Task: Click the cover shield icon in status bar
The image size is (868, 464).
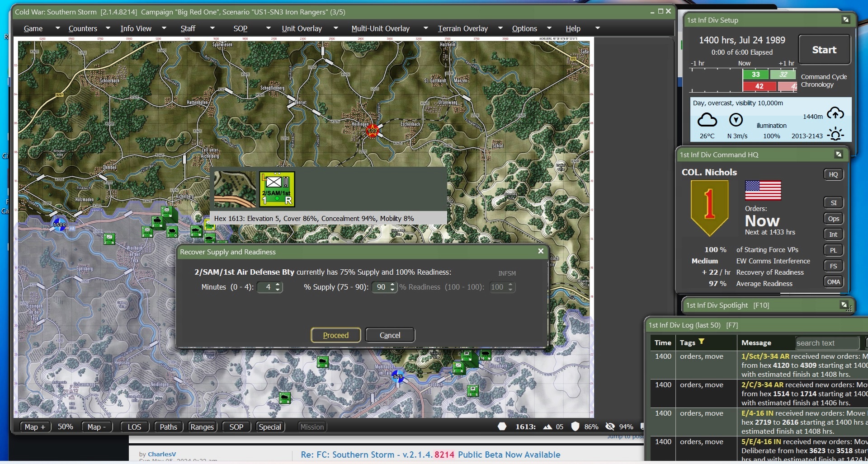Action: click(x=576, y=427)
